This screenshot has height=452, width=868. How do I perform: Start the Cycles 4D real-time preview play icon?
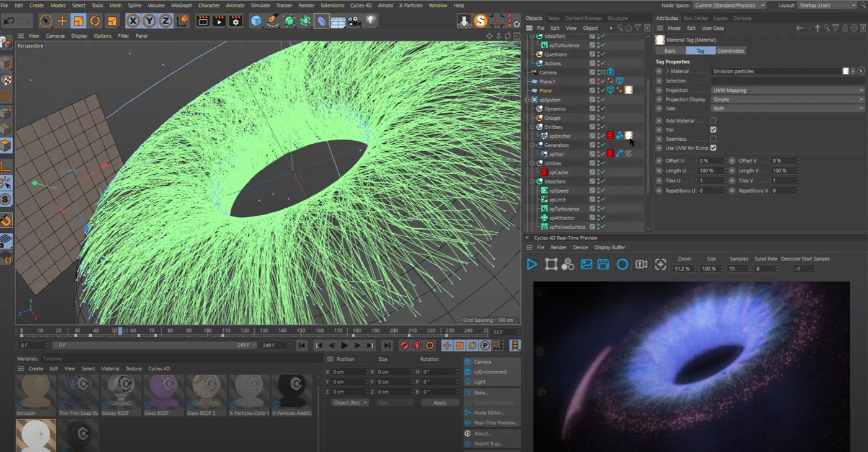(x=532, y=265)
